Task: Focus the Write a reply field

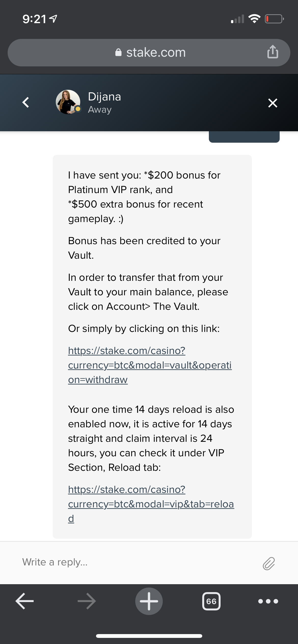Action: (138, 562)
